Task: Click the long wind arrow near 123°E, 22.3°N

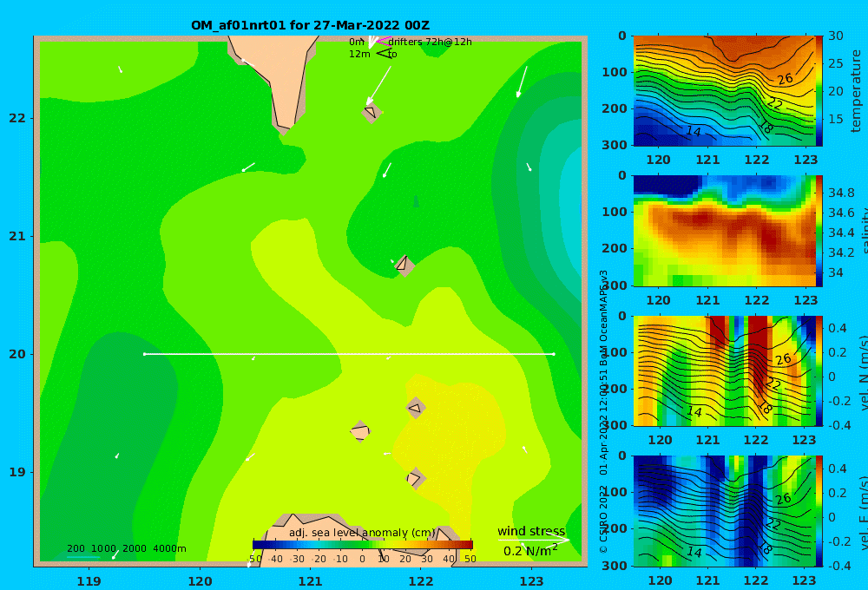Action: pyautogui.click(x=522, y=82)
